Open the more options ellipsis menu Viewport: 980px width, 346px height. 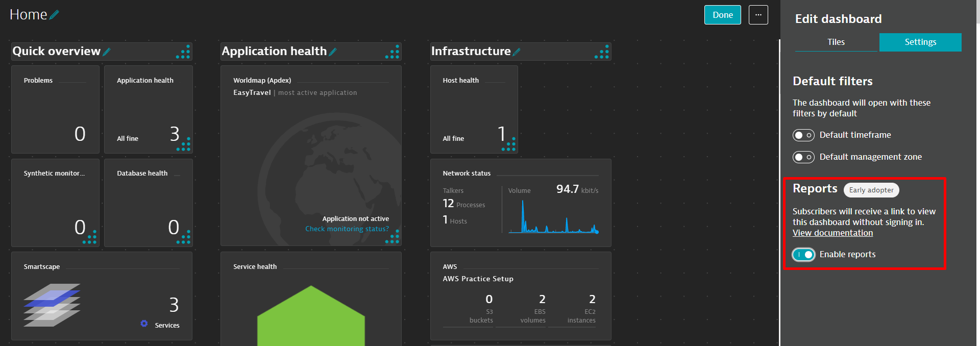tap(758, 15)
